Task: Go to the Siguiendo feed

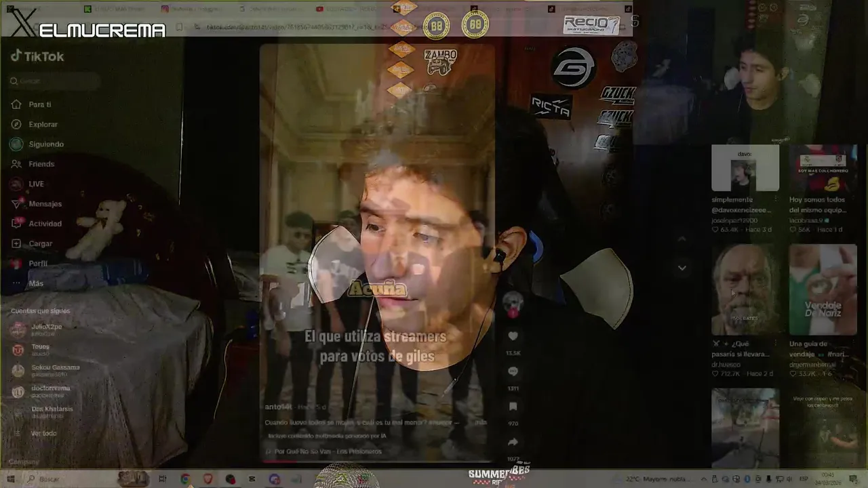Action: tap(45, 144)
